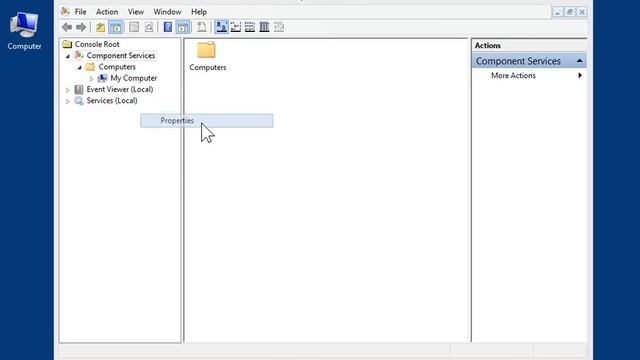Open the Help menu
The width and height of the screenshot is (640, 360).
[x=199, y=12]
